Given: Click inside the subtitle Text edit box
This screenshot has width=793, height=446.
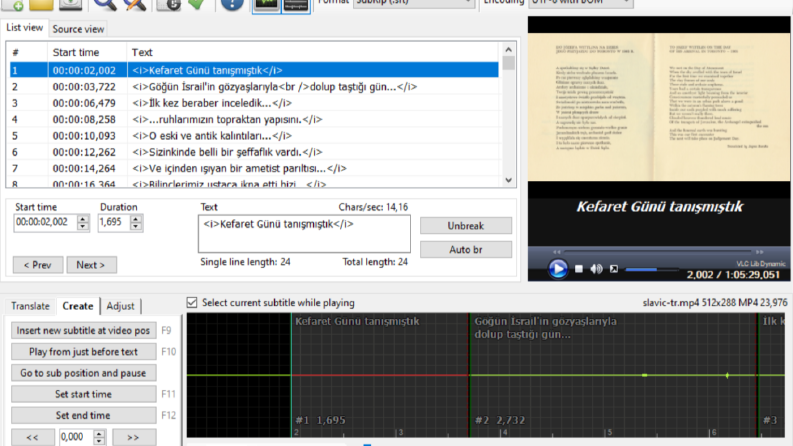Looking at the screenshot, I should click(x=304, y=234).
